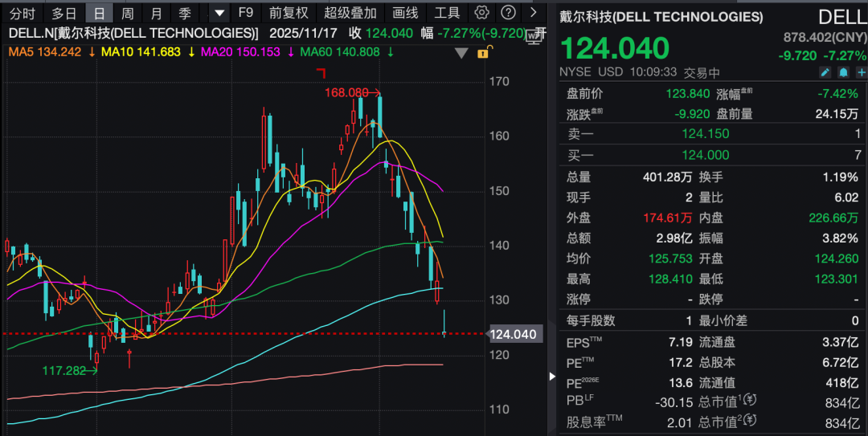
Task: Edit note with pencil icon
Action: [x=825, y=72]
